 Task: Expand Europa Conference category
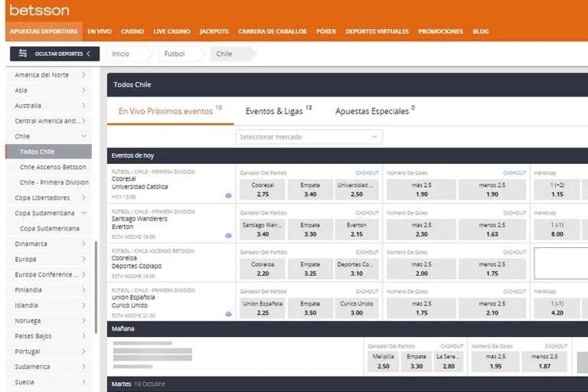point(49,275)
